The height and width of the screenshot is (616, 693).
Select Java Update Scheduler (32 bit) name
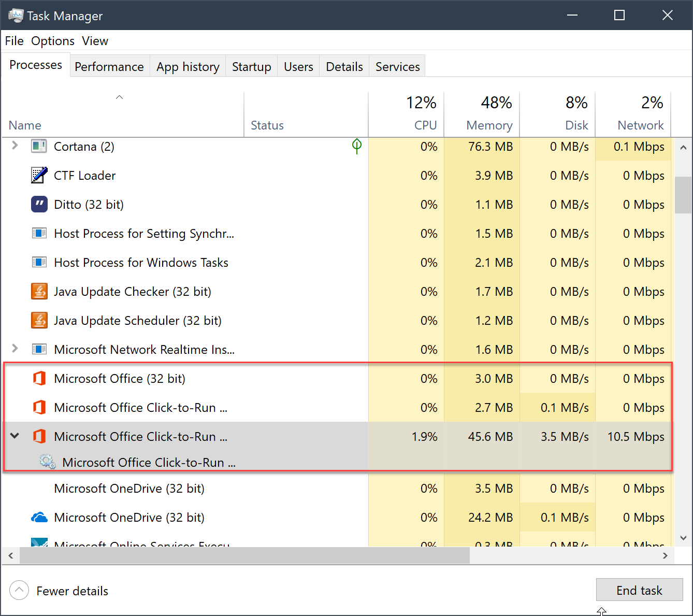(x=137, y=321)
